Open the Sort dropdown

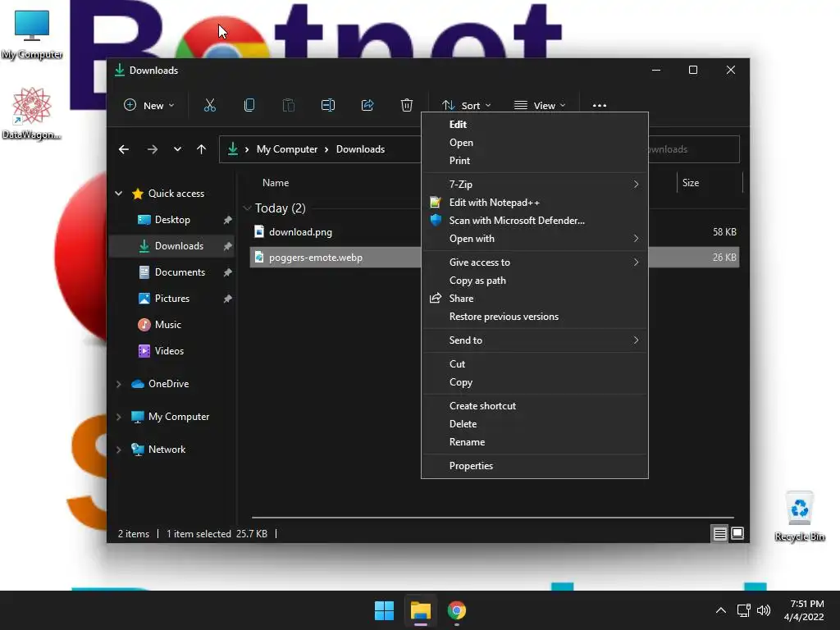pyautogui.click(x=466, y=106)
